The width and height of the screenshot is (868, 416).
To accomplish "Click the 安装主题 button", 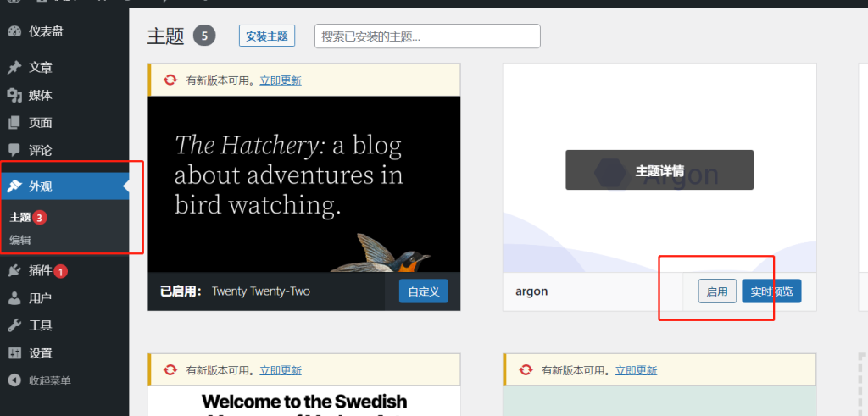I will [x=266, y=36].
